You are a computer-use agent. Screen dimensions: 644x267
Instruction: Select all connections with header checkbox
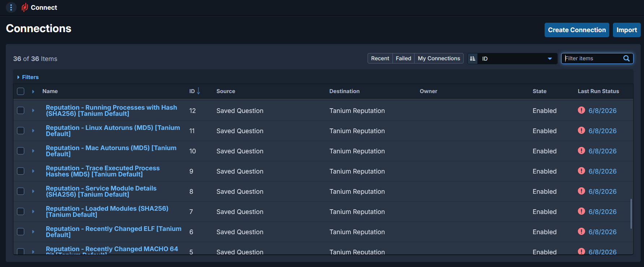click(21, 91)
